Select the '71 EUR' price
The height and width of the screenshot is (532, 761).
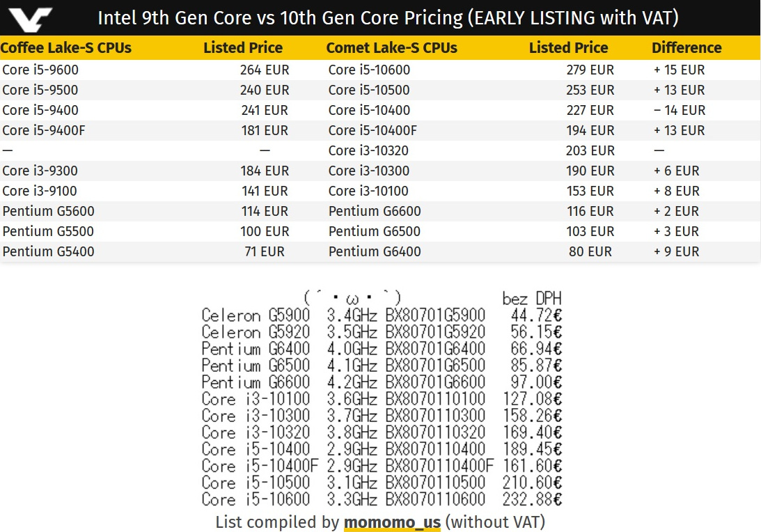click(265, 252)
